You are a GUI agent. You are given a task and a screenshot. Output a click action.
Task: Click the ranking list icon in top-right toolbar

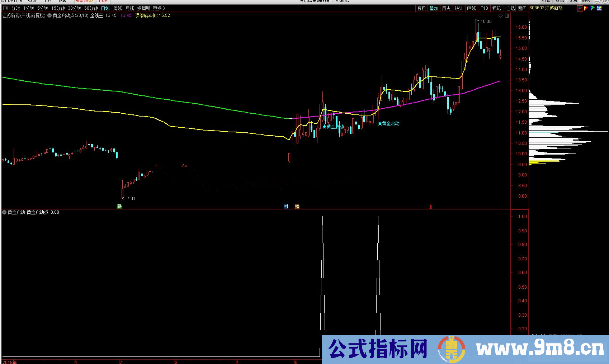pos(580,8)
